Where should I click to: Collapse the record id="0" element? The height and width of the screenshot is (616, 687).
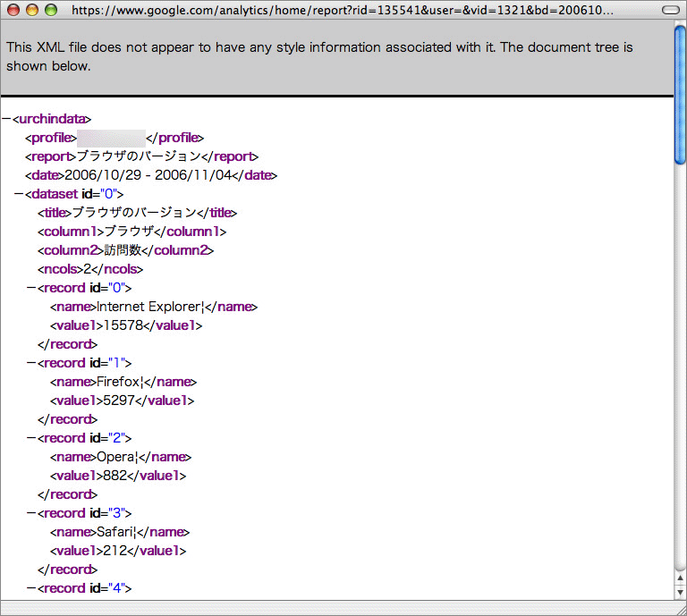pyautogui.click(x=31, y=288)
